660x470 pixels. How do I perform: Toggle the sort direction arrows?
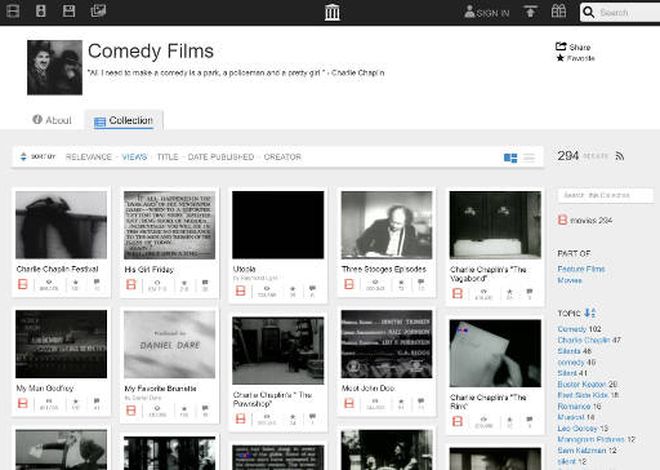click(24, 157)
